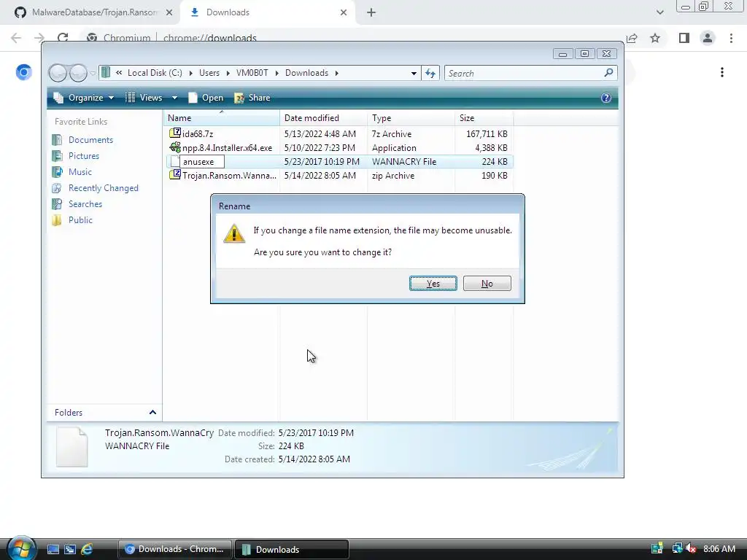Viewport: 747px width, 560px height.
Task: Click the anusexe rename text box
Action: click(x=202, y=161)
